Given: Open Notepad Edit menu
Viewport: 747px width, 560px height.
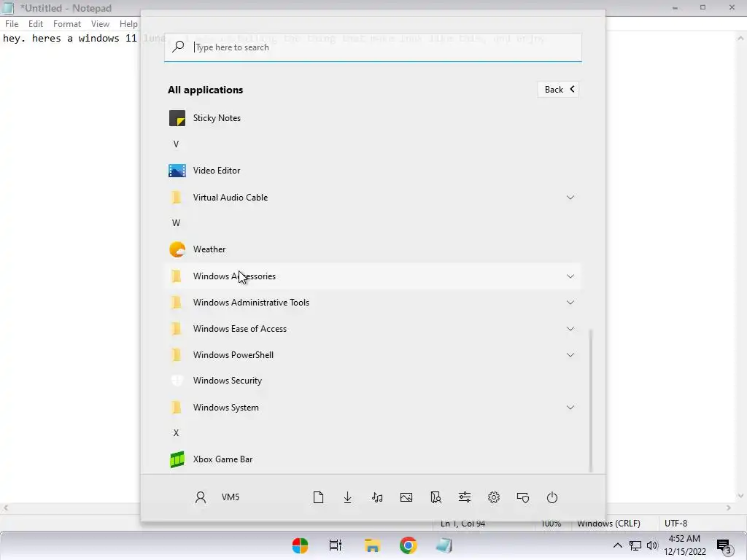Looking at the screenshot, I should pos(36,24).
